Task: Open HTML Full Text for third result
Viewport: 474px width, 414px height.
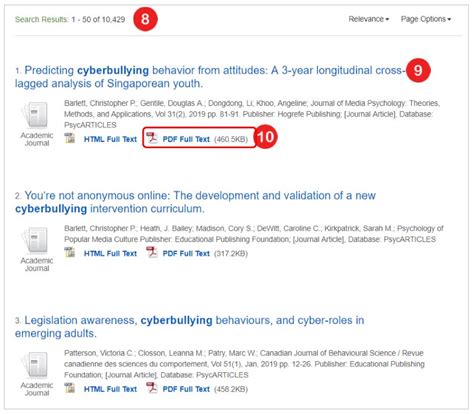Action: point(110,389)
